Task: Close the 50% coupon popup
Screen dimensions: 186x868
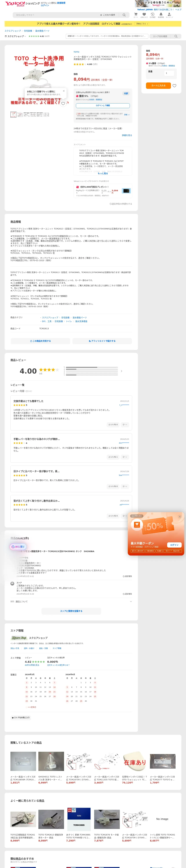Action: (180, 517)
